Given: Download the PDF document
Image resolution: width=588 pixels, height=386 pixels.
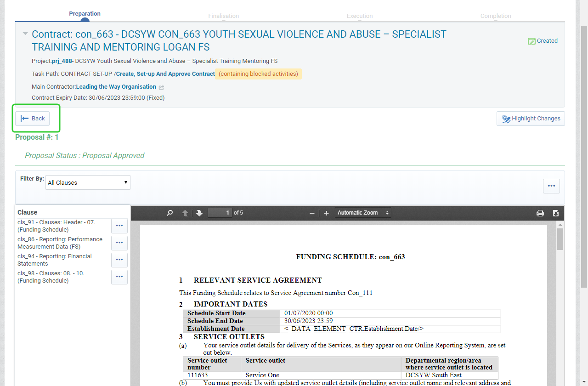Looking at the screenshot, I should tap(555, 213).
